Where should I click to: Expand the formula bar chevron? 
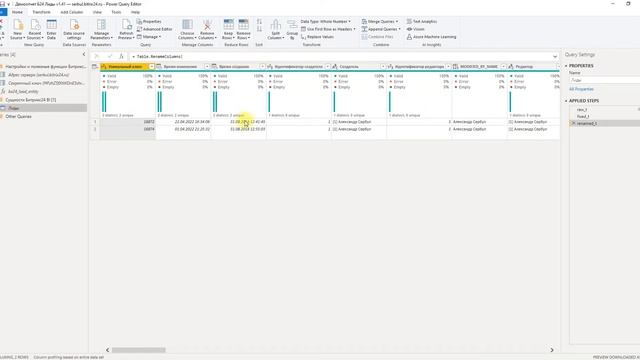pos(555,56)
